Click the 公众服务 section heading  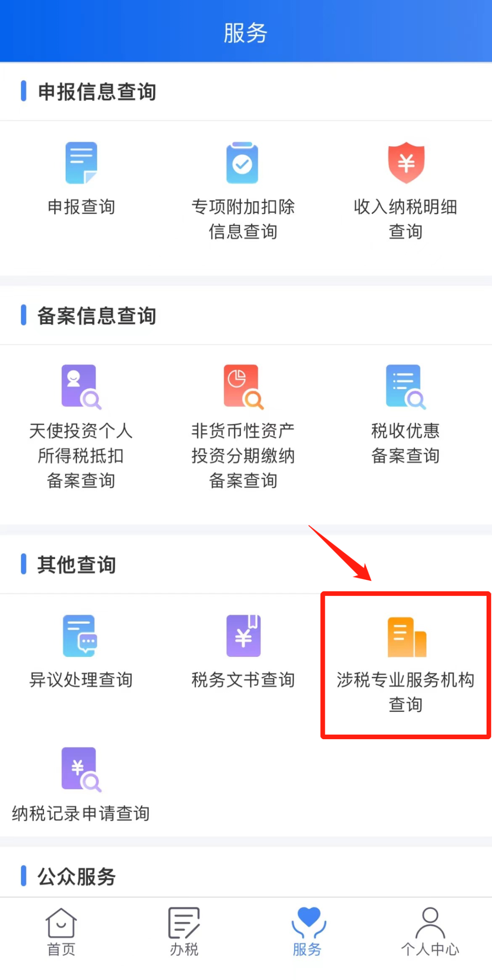(77, 876)
